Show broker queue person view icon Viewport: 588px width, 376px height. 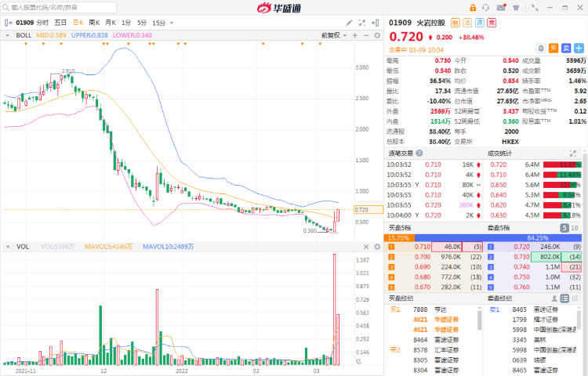tap(554, 298)
